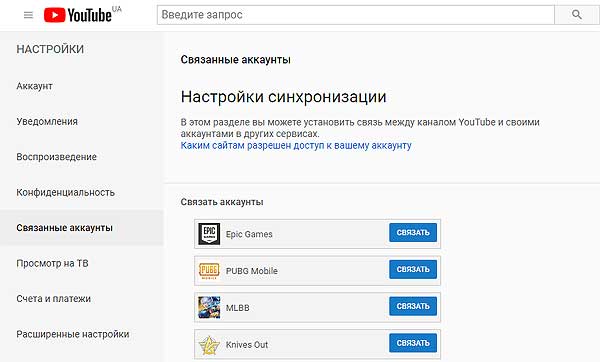Click the 'Настройки синхронизации' heading
Image resolution: width=600 pixels, height=362 pixels.
point(284,96)
